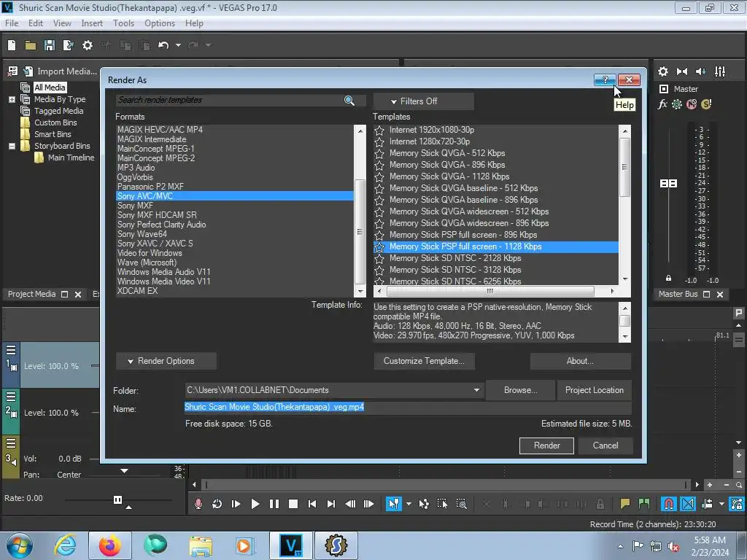Expand the Media By Type tree node
This screenshot has height=560, width=747.
point(12,99)
